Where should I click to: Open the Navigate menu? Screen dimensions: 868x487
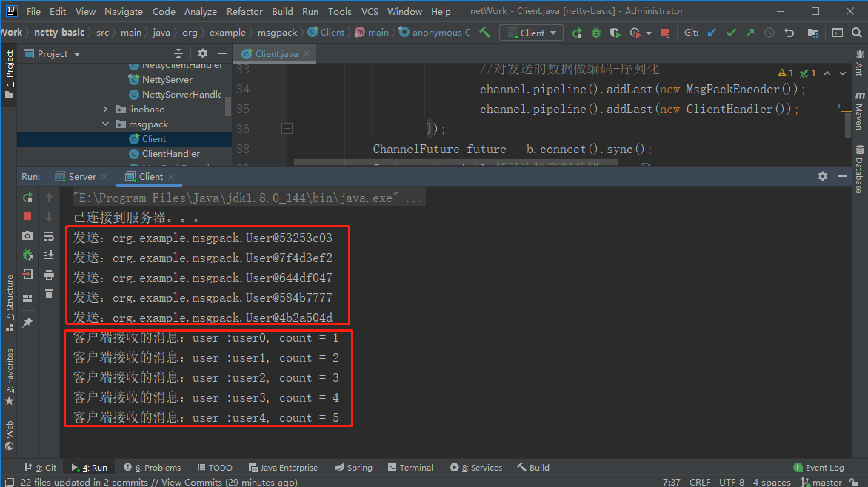point(124,11)
